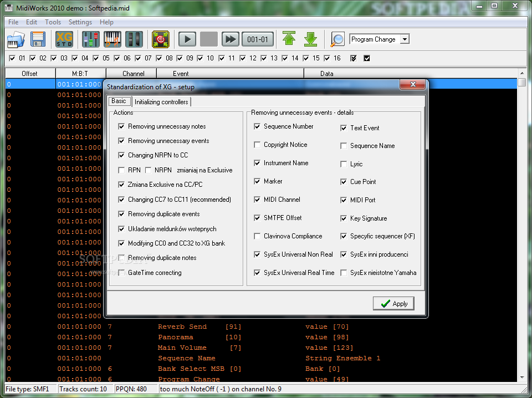
Task: Uncheck Text Event
Action: point(344,128)
